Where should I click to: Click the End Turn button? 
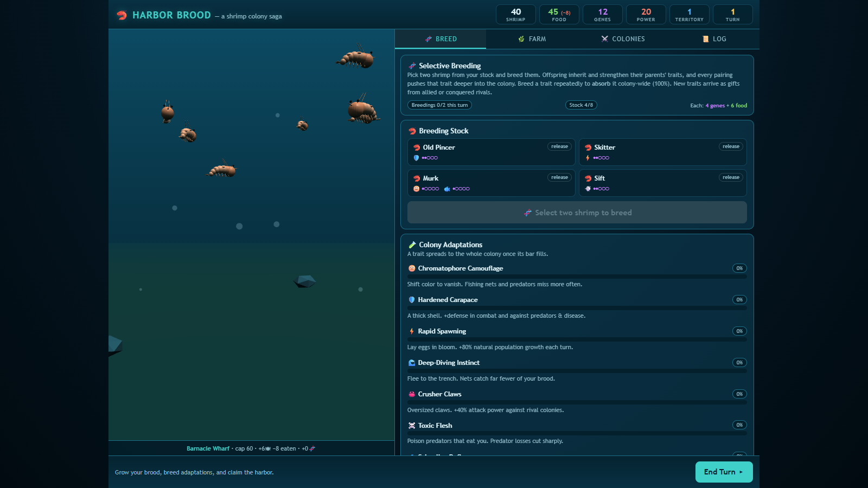[724, 472]
